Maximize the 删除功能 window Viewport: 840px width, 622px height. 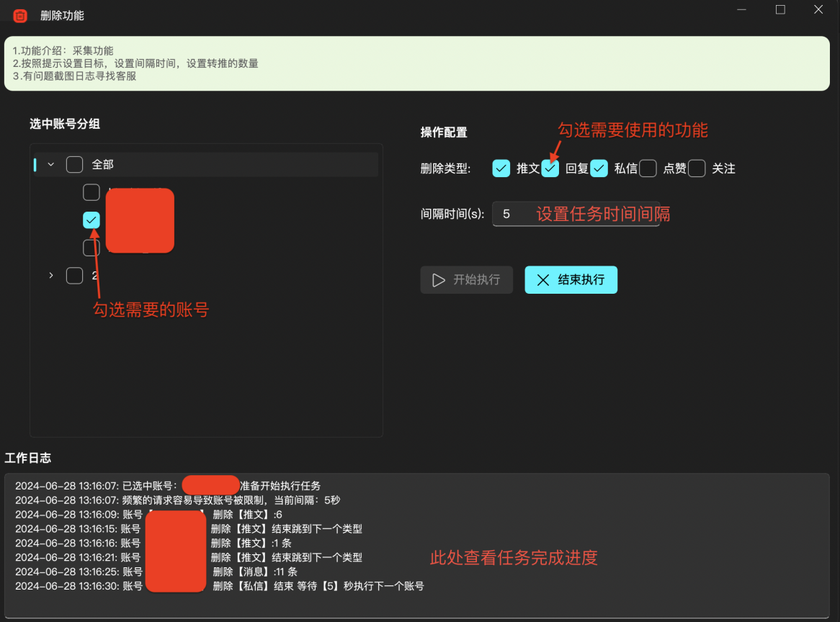780,10
